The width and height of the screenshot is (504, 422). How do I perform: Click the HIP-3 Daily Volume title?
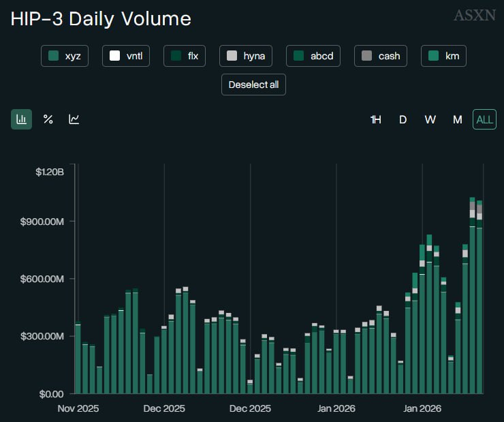[x=101, y=18]
